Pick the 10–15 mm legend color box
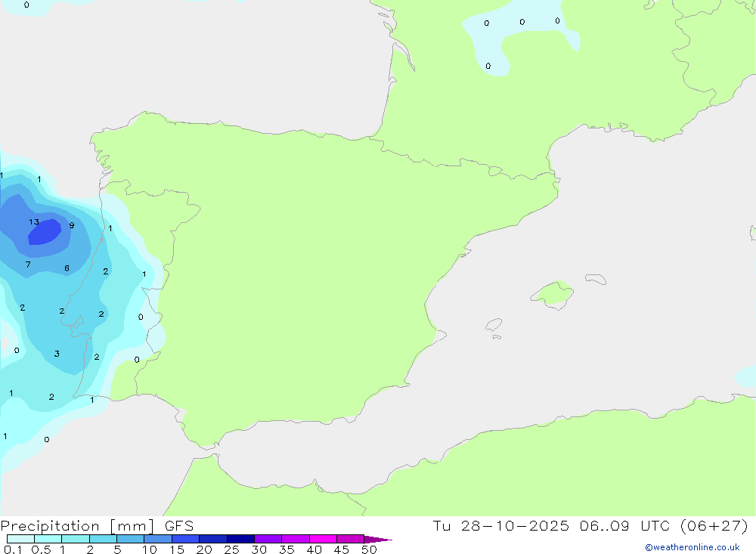The width and height of the screenshot is (756, 554). tap(158, 539)
